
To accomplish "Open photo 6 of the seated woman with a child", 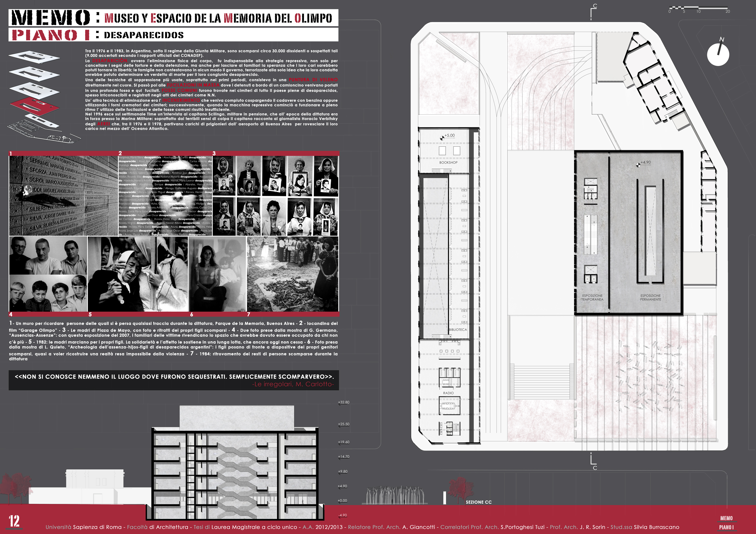I will point(218,274).
